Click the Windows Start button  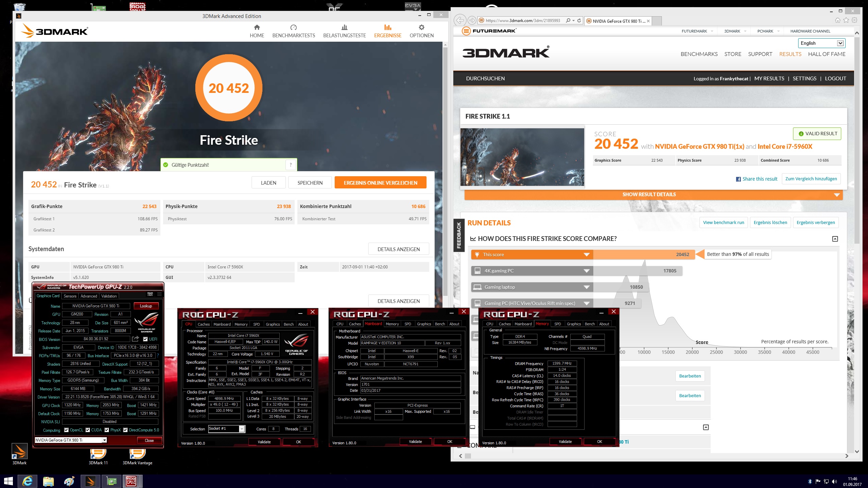8,481
